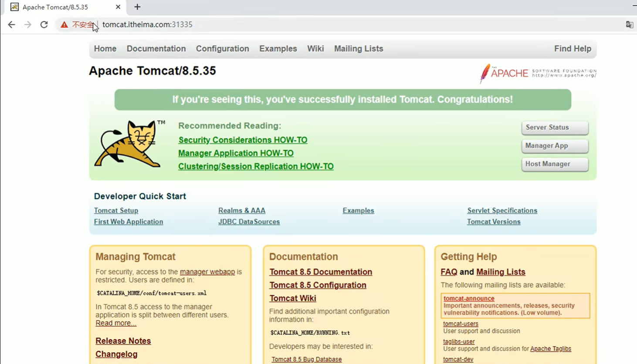This screenshot has height=364, width=637.
Task: Open the Mailing Lists link under Getting Help
Action: pyautogui.click(x=501, y=272)
